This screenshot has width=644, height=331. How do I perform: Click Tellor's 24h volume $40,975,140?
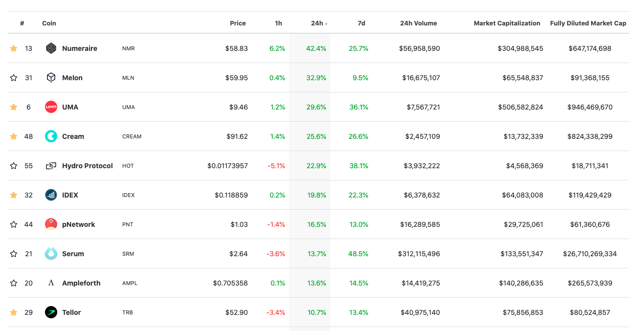[x=421, y=312]
